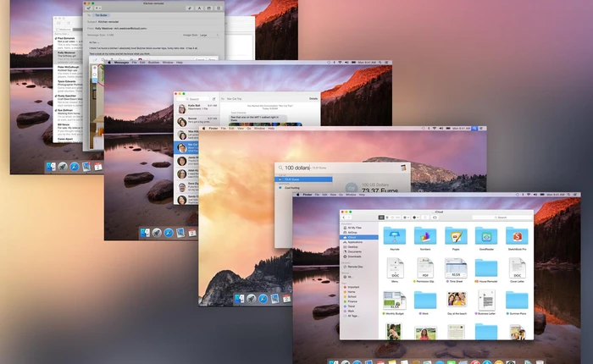The image size is (593, 364).
Task: Open the SketchBook Pro folder
Action: 517,236
